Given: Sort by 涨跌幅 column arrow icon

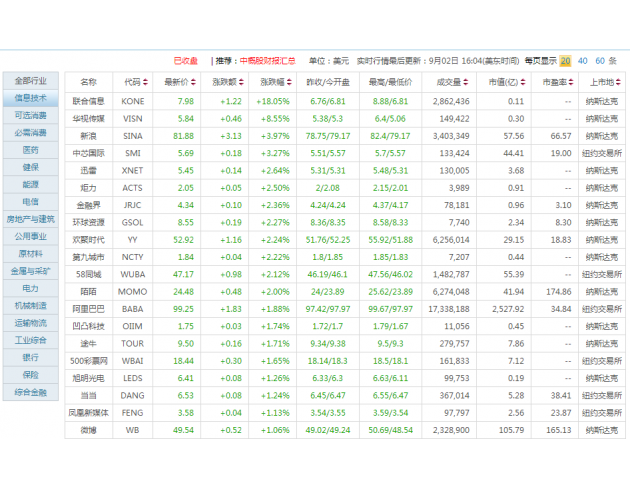Looking at the screenshot, I should point(289,82).
